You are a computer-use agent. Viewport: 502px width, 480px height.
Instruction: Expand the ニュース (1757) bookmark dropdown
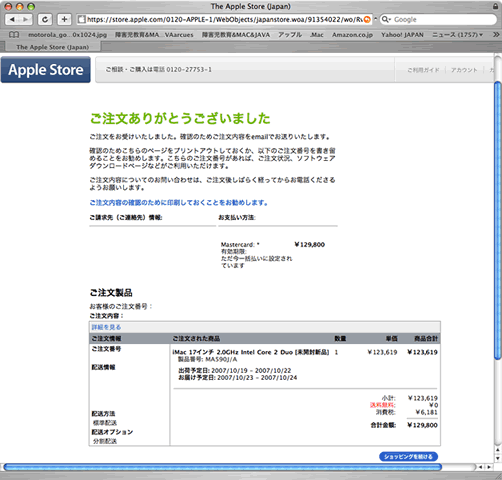[x=457, y=35]
